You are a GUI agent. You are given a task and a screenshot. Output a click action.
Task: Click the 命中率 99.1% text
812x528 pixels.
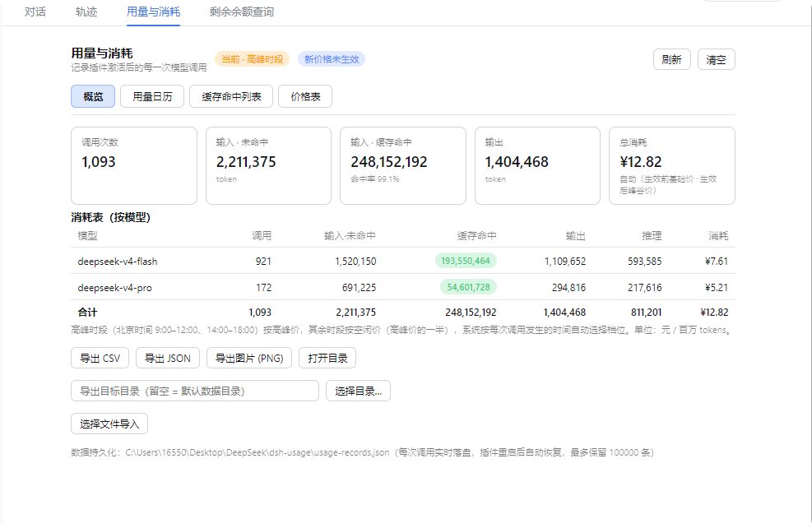click(x=375, y=179)
